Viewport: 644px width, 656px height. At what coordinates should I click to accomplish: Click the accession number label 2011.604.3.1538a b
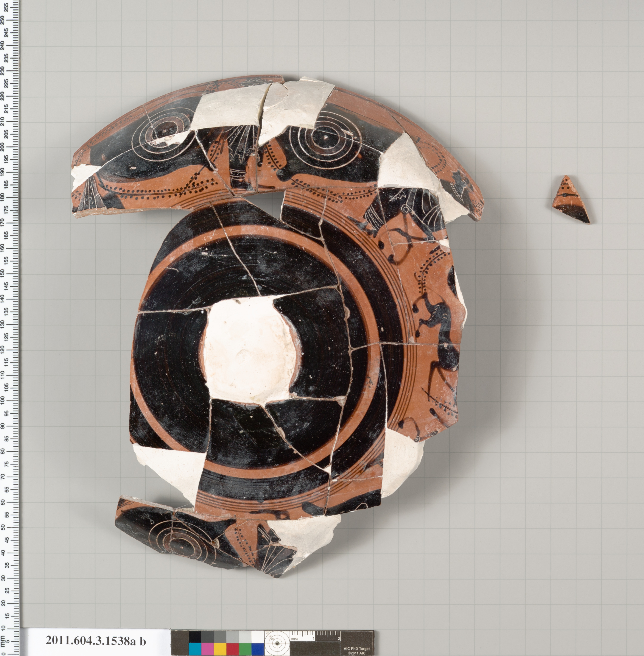click(96, 641)
